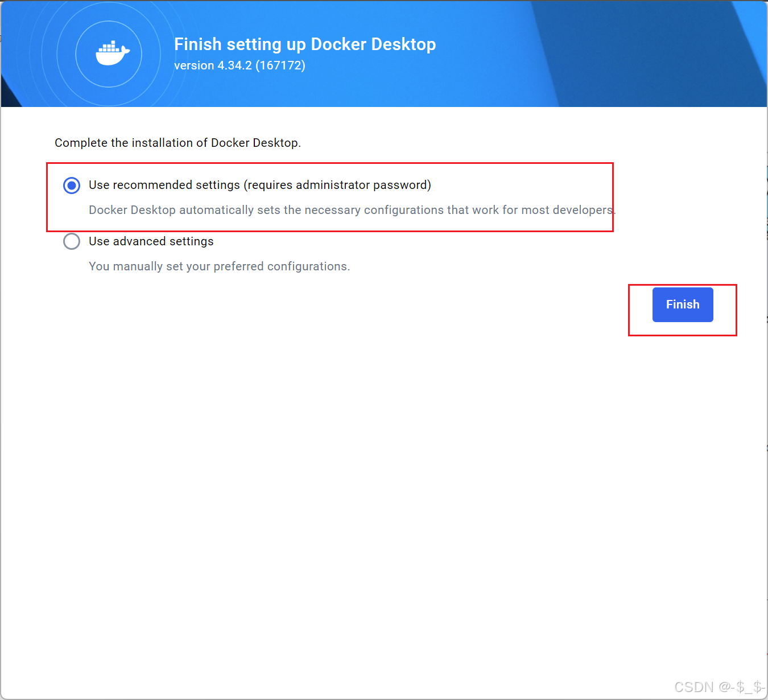This screenshot has height=700, width=768.
Task: Click the 'You manually set your preferred configurations' text
Action: [220, 266]
